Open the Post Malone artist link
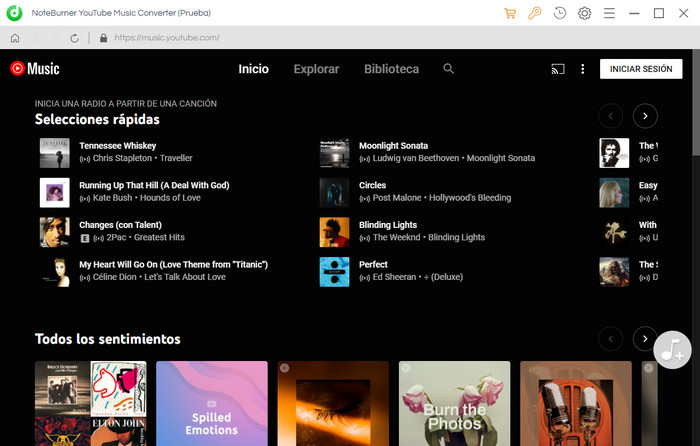Viewport: 700px width, 446px height. click(397, 198)
